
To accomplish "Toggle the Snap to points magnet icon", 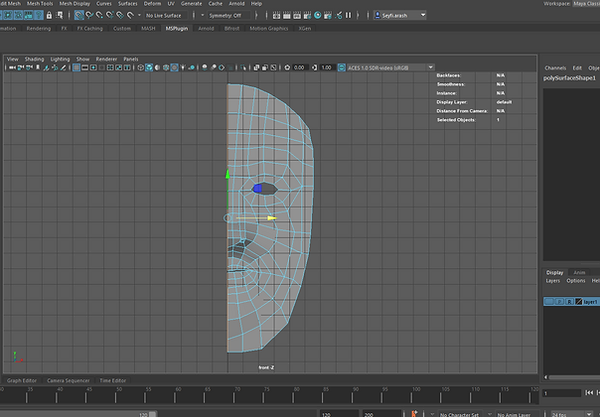I will [99, 15].
